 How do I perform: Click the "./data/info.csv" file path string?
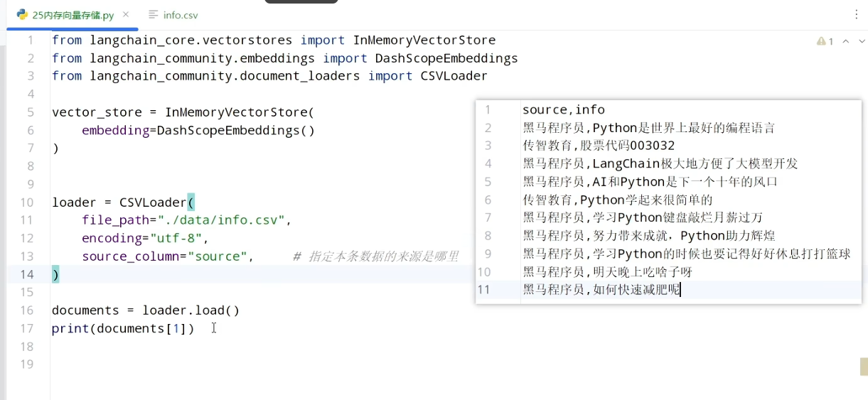pyautogui.click(x=217, y=220)
